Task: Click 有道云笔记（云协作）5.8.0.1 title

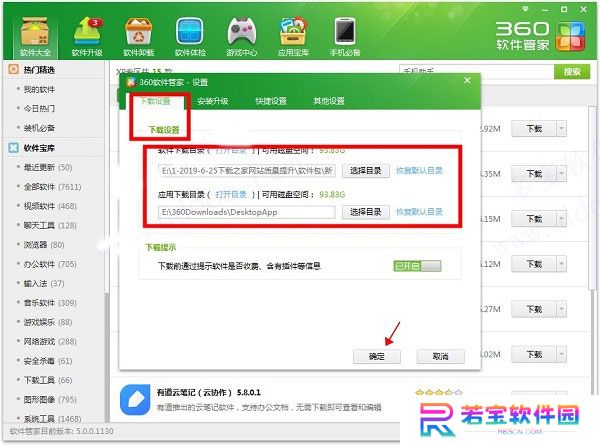Action: click(x=209, y=392)
